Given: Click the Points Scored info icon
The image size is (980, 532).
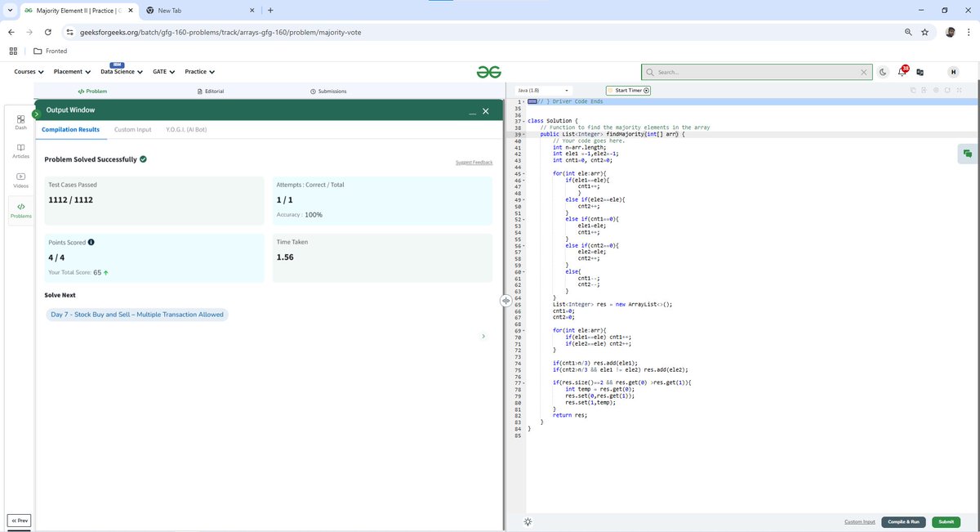Looking at the screenshot, I should [91, 242].
